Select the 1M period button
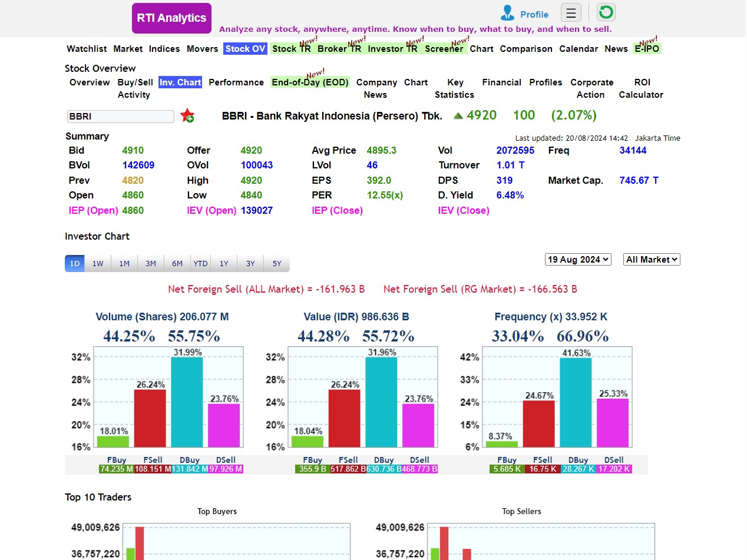747x560 pixels. 124,263
